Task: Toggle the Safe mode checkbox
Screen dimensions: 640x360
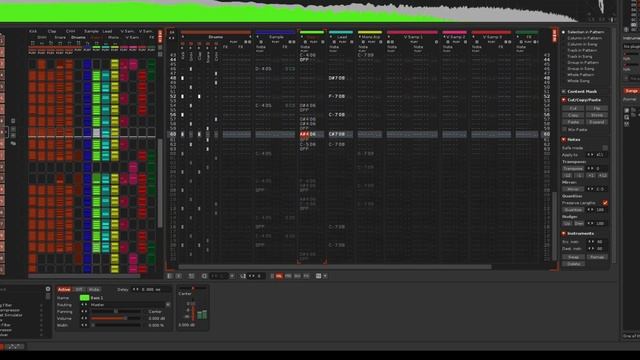Action: (605, 148)
